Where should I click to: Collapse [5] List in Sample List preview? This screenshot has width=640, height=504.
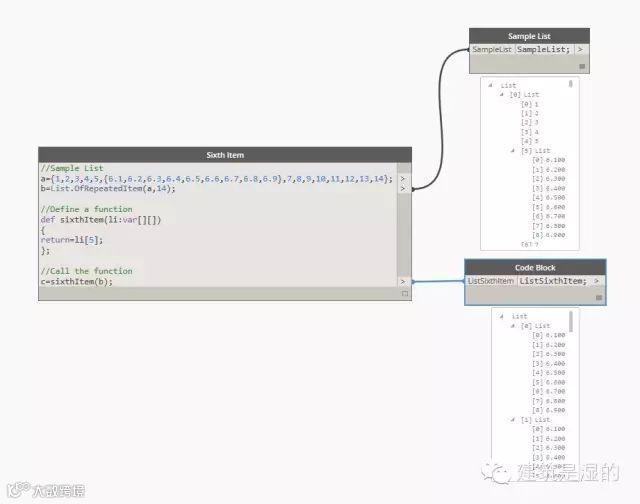point(513,151)
